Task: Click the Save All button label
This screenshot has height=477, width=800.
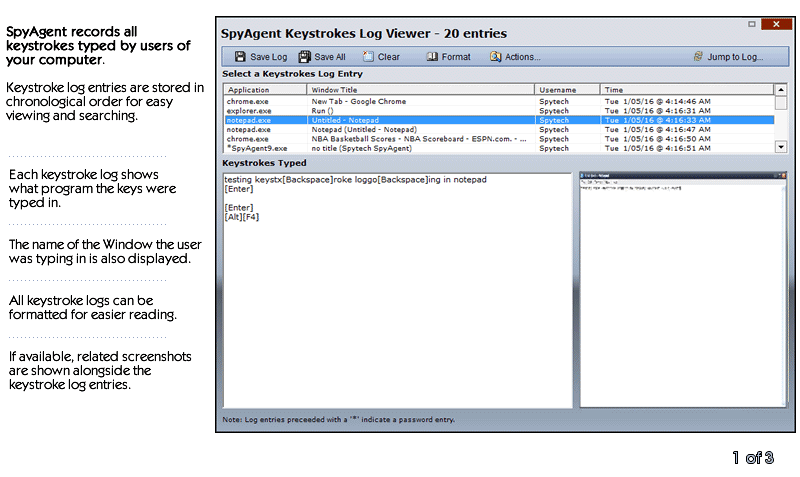Action: point(330,57)
